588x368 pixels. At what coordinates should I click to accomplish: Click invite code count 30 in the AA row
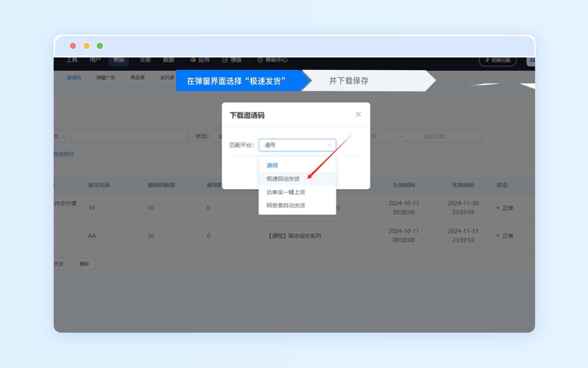(151, 236)
